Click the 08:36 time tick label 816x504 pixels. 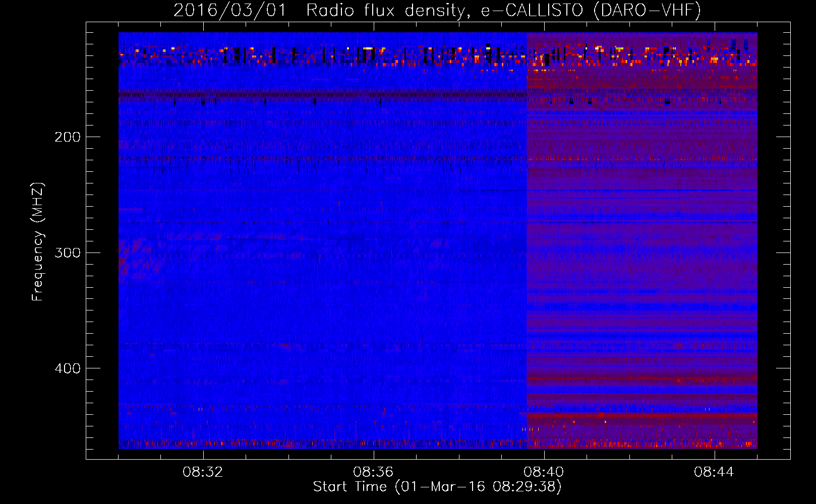click(x=373, y=472)
